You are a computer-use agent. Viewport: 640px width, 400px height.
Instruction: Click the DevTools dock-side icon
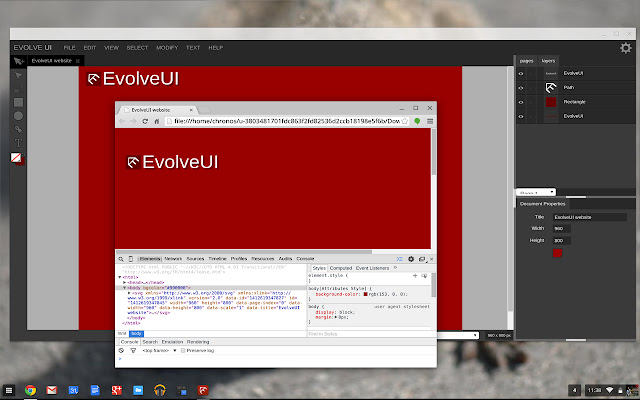point(422,259)
